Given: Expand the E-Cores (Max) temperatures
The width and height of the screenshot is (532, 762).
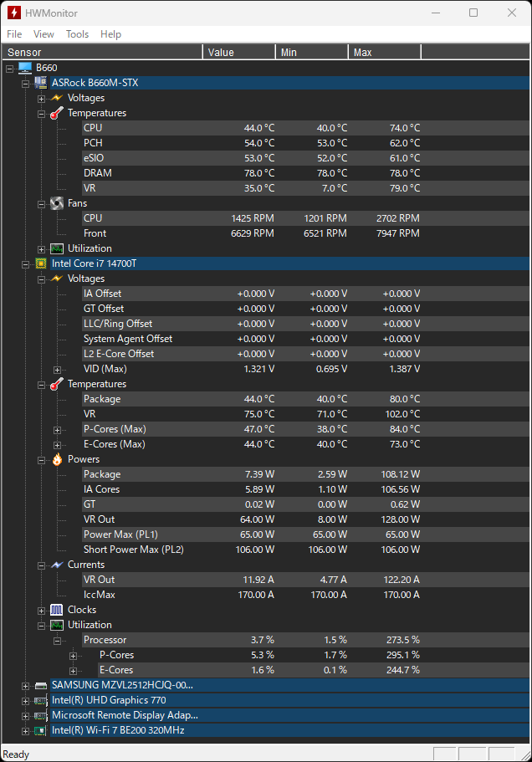Looking at the screenshot, I should tap(57, 445).
